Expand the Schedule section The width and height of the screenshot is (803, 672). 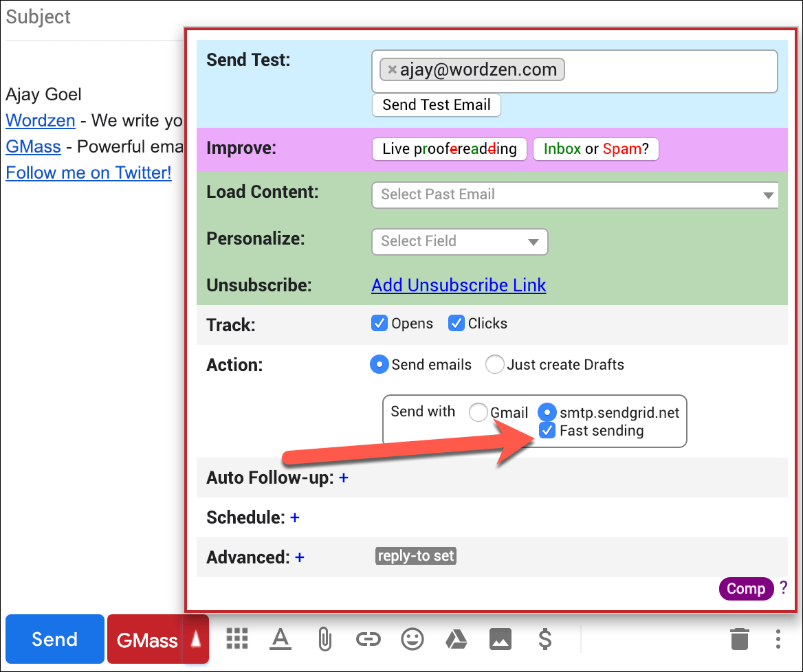295,517
